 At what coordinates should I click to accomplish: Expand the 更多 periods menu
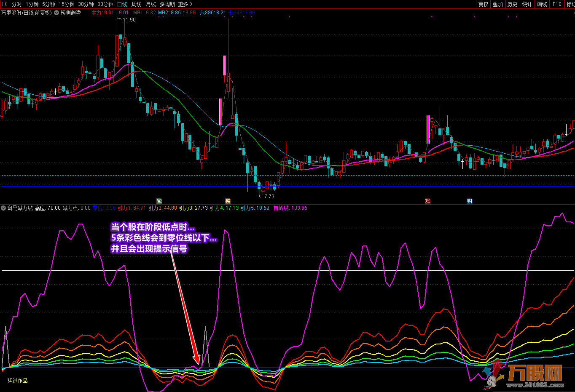[185, 4]
